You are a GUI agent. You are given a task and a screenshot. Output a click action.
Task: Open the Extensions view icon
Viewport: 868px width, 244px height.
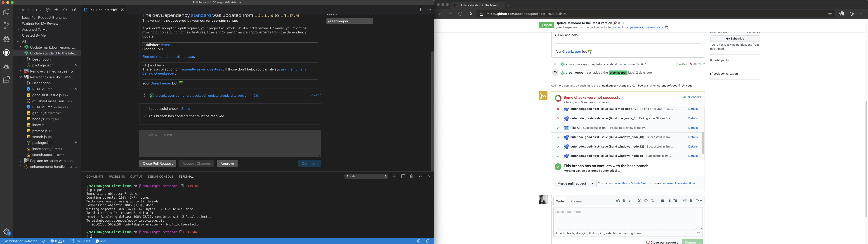point(6,80)
